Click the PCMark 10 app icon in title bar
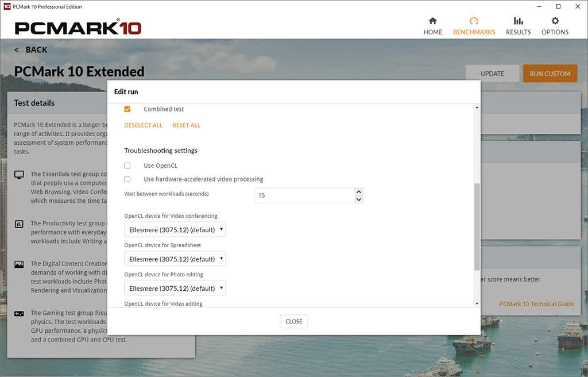 (7, 6)
